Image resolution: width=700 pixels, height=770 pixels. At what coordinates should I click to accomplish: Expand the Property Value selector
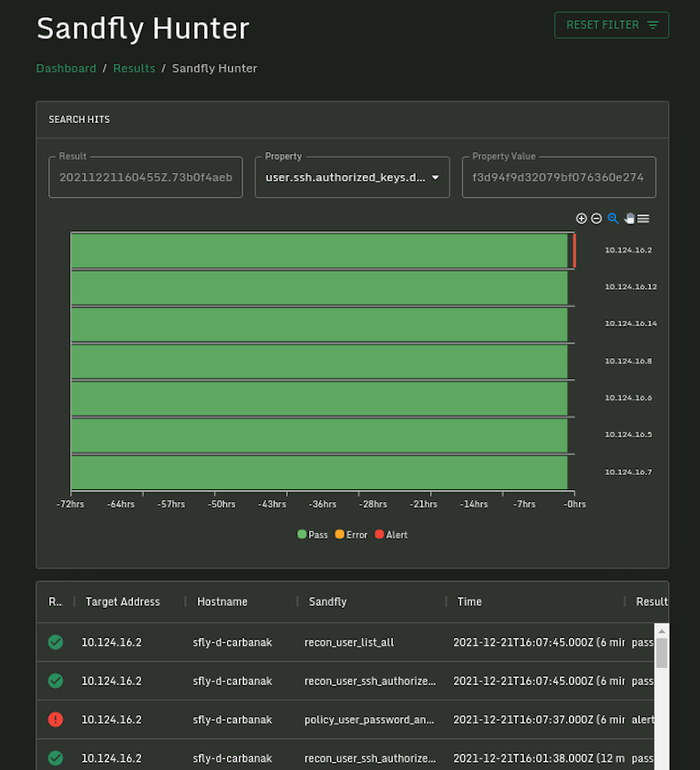tap(559, 177)
